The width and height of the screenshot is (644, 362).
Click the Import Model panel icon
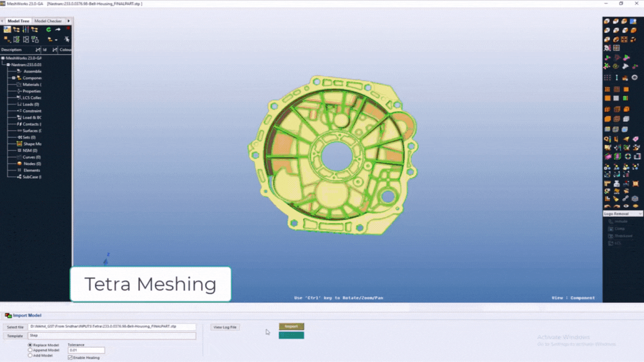pos(8,316)
